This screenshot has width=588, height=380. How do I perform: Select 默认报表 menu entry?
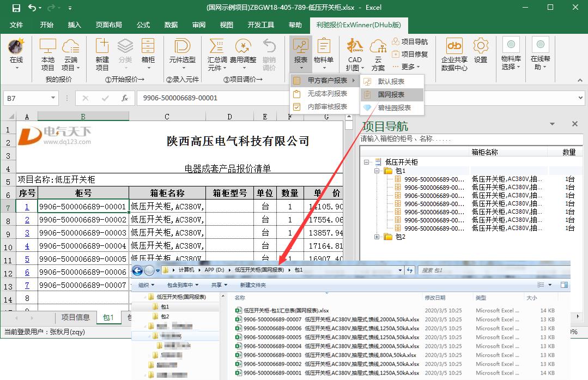point(392,81)
